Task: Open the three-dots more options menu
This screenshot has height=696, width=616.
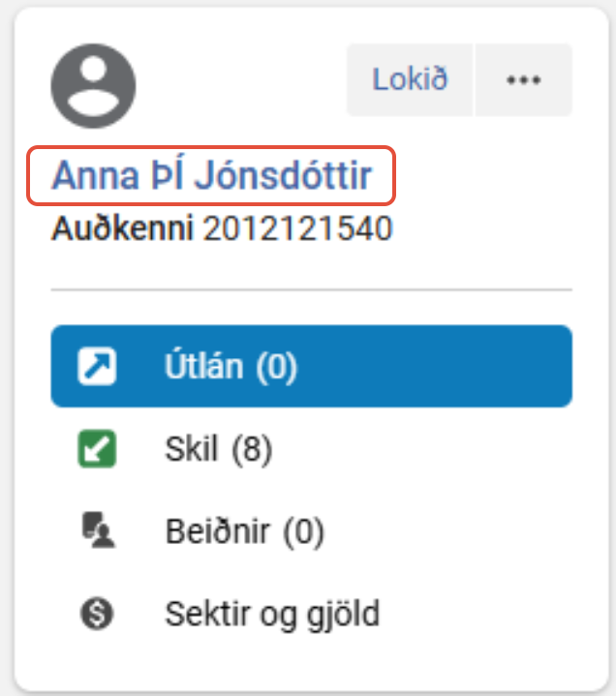Action: tap(523, 80)
